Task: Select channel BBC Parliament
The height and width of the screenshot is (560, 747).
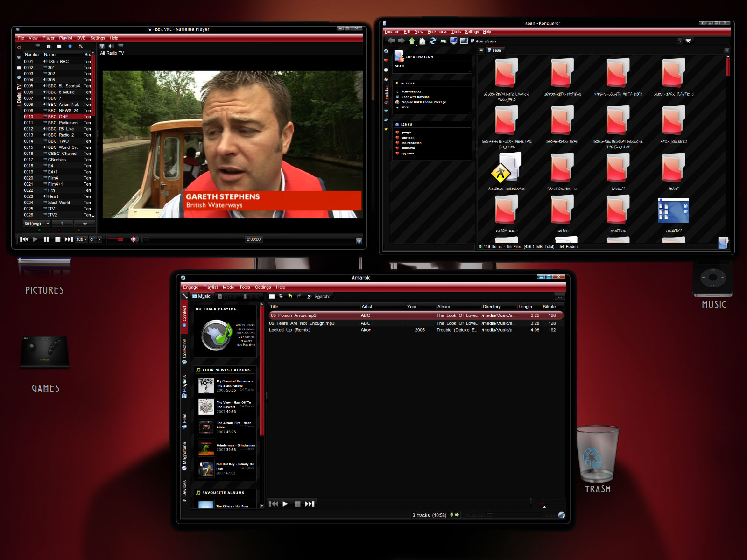Action: (x=57, y=123)
